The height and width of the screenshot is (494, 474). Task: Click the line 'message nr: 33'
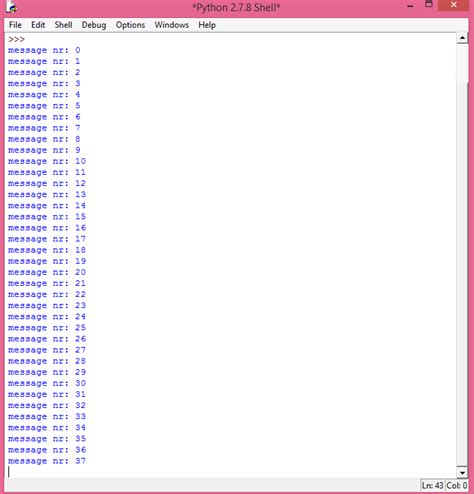(47, 417)
